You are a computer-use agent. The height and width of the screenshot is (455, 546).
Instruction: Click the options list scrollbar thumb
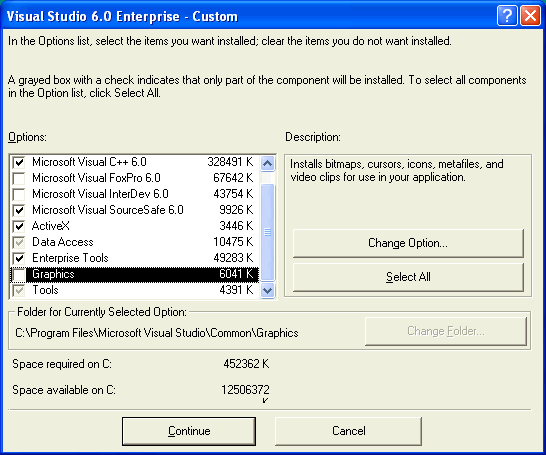267,232
